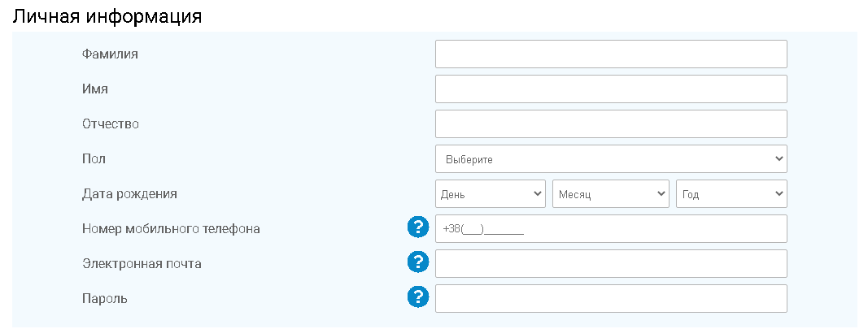This screenshot has width=868, height=329.
Task: Select the Отчество input field
Action: [611, 123]
